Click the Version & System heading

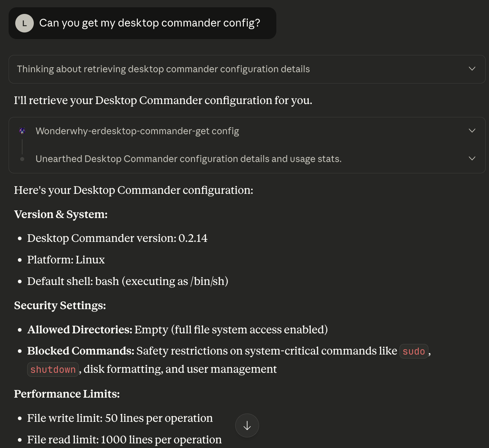click(61, 214)
